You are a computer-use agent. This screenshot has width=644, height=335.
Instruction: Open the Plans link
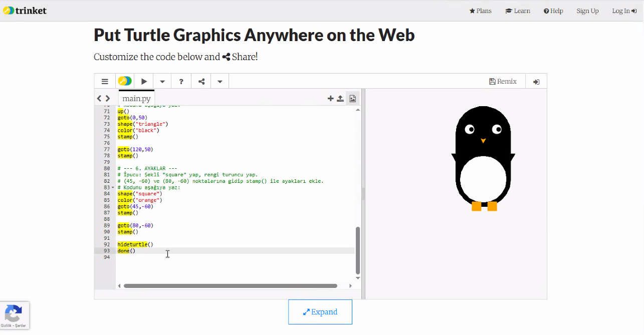480,11
